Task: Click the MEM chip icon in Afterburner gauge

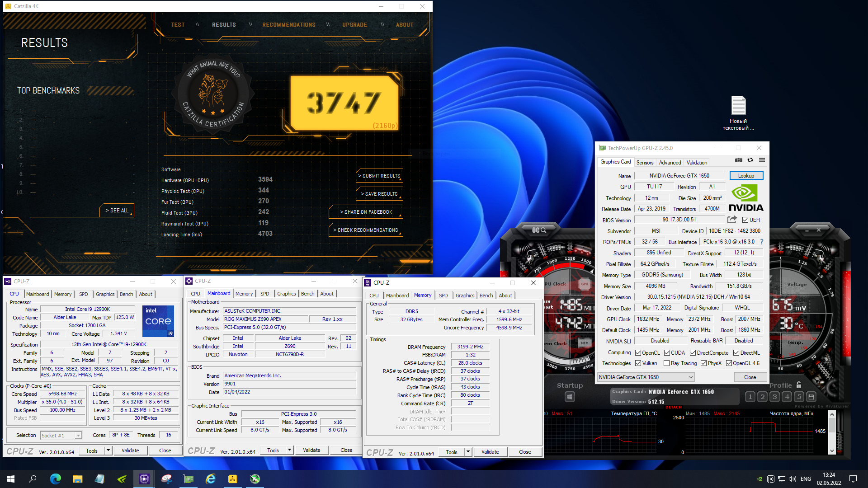Action: 585,343
